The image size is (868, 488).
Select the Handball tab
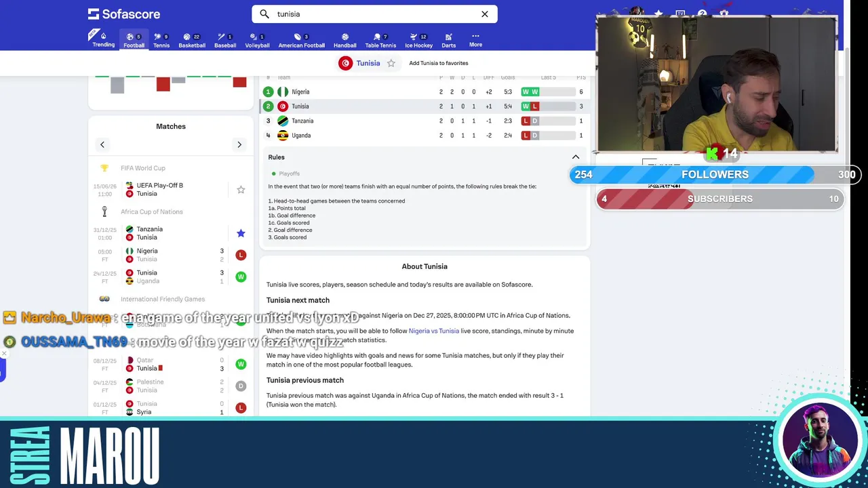click(344, 41)
